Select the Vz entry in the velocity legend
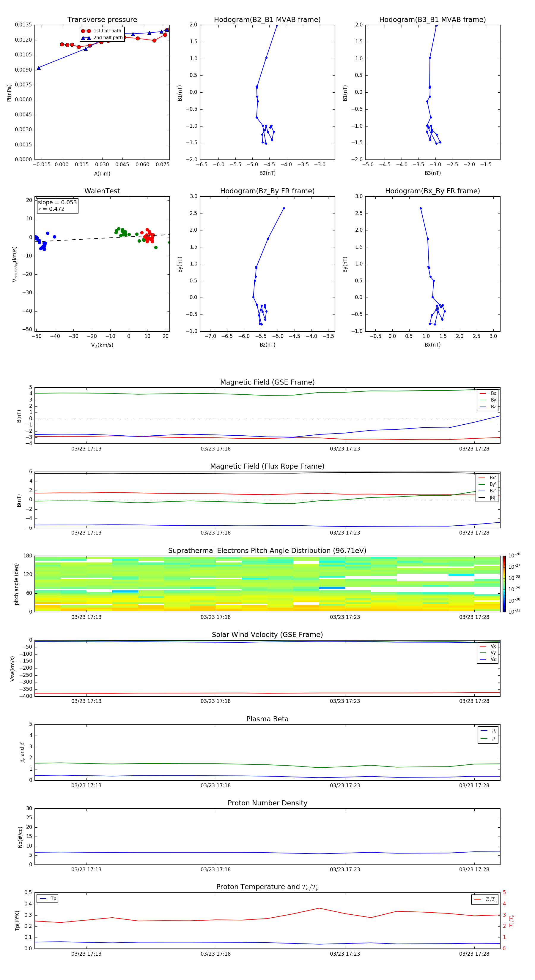535x980 pixels. click(488, 659)
